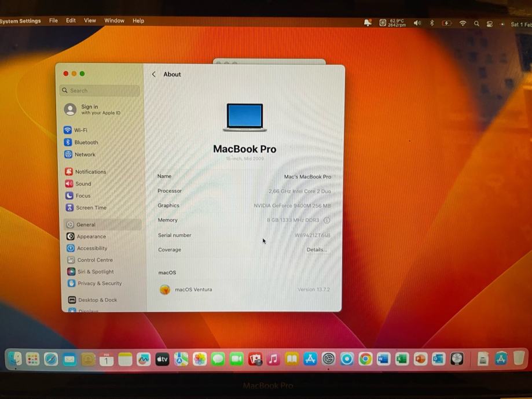Open Bluetooth settings in the sidebar

pos(81,142)
